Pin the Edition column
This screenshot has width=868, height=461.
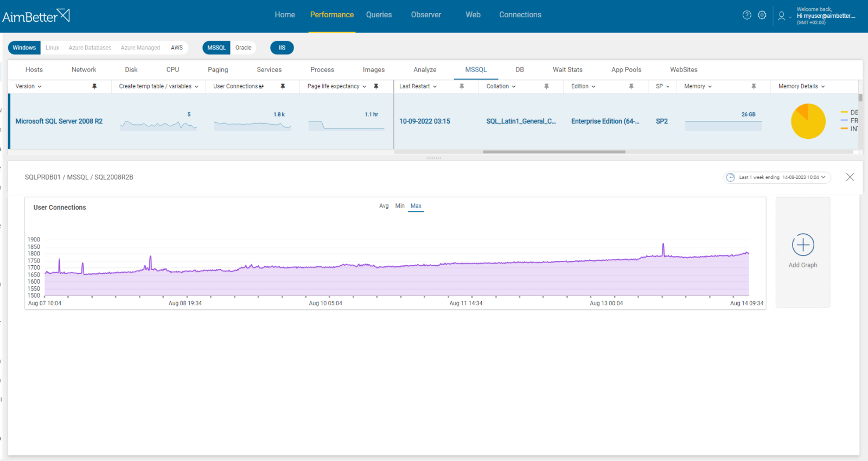click(x=631, y=86)
